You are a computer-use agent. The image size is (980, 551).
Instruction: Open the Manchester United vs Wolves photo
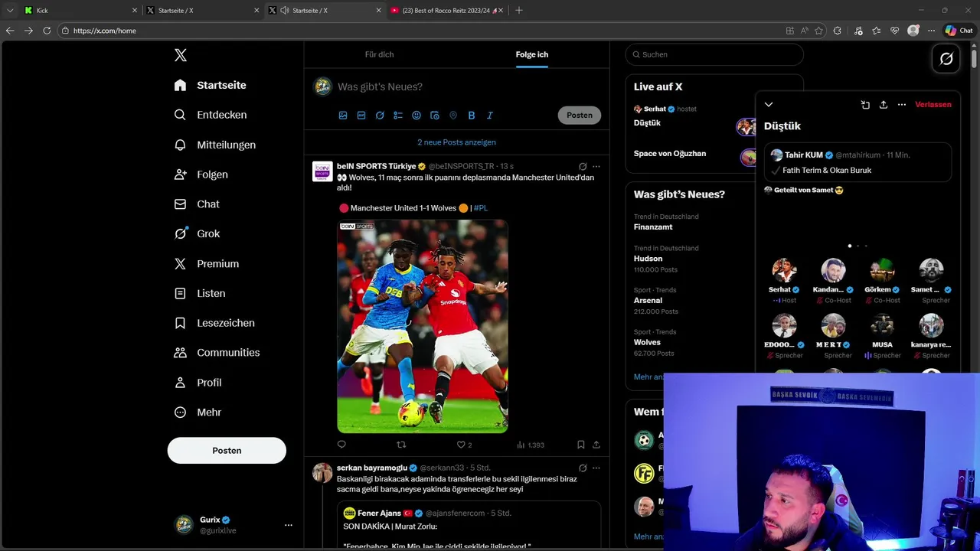(x=423, y=327)
